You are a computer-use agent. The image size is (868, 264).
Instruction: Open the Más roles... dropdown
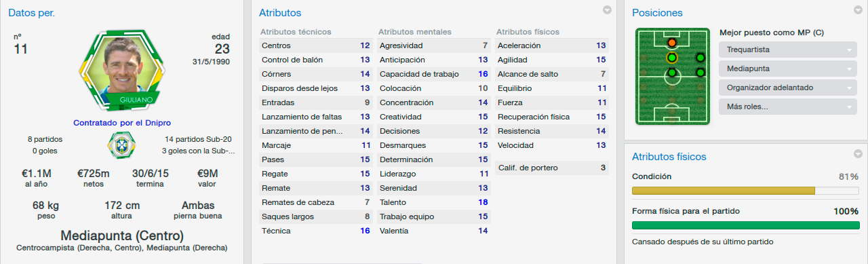787,107
